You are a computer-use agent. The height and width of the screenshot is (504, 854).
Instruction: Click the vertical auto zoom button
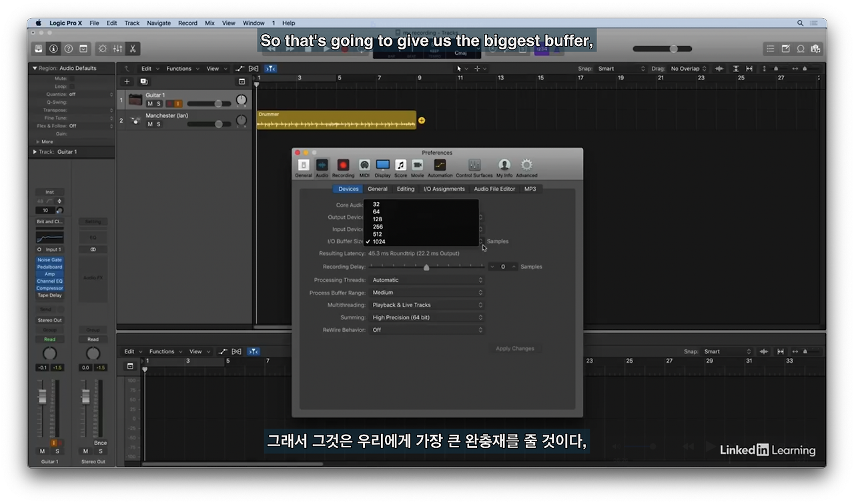736,69
